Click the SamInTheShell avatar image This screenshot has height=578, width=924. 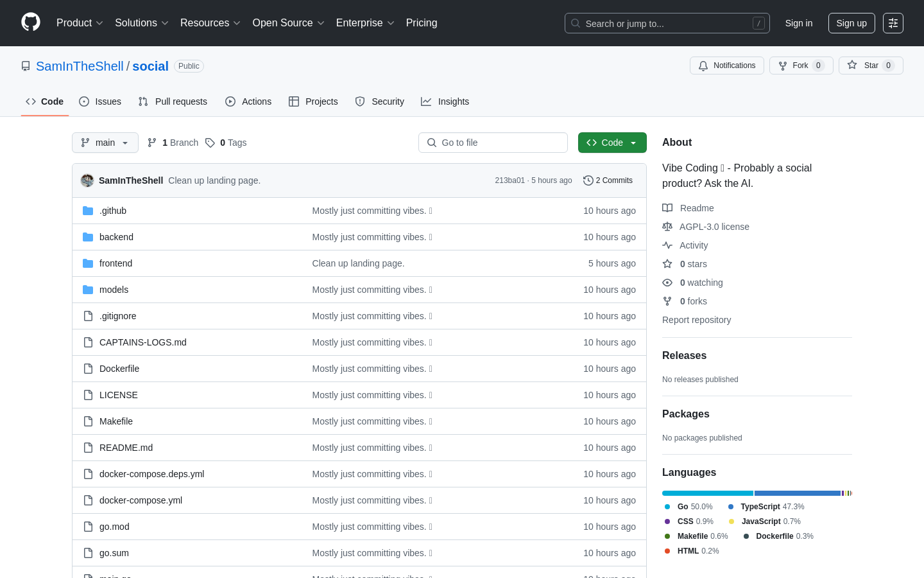(87, 180)
